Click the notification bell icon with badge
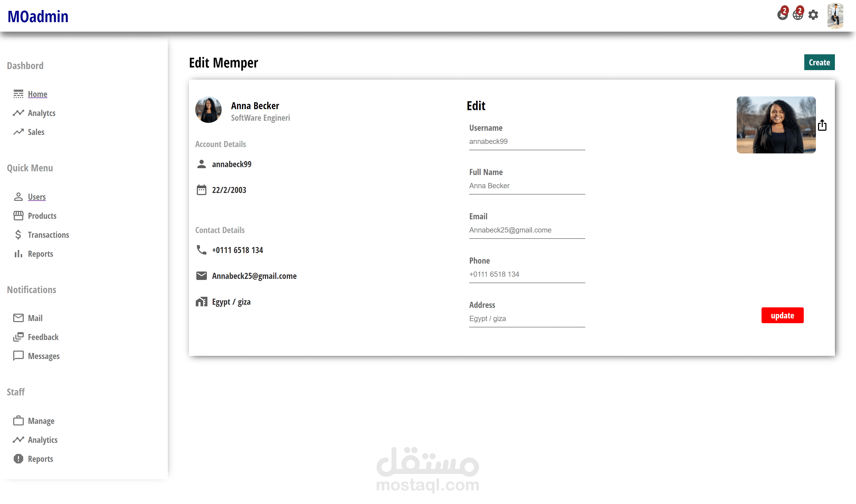 click(x=782, y=14)
